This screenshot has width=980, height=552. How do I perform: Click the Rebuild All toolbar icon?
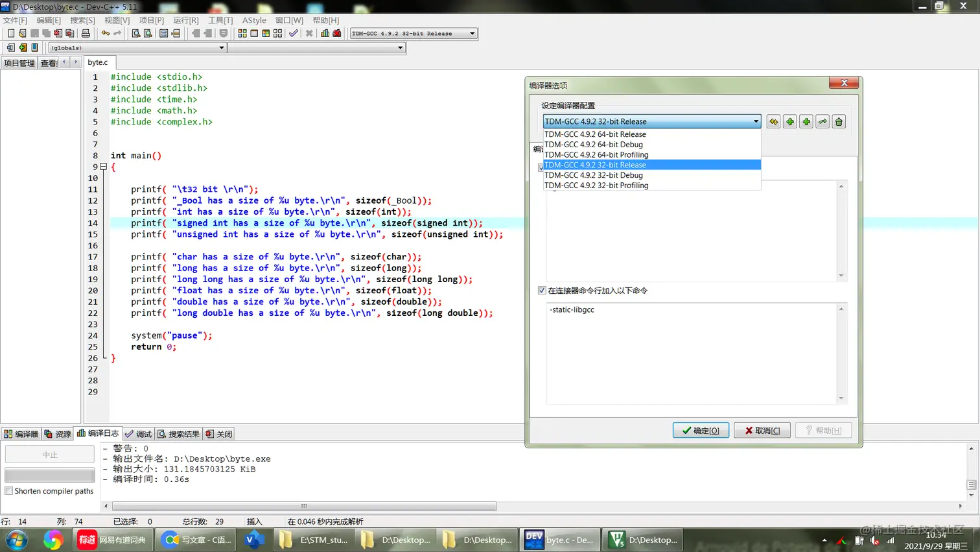tap(277, 33)
